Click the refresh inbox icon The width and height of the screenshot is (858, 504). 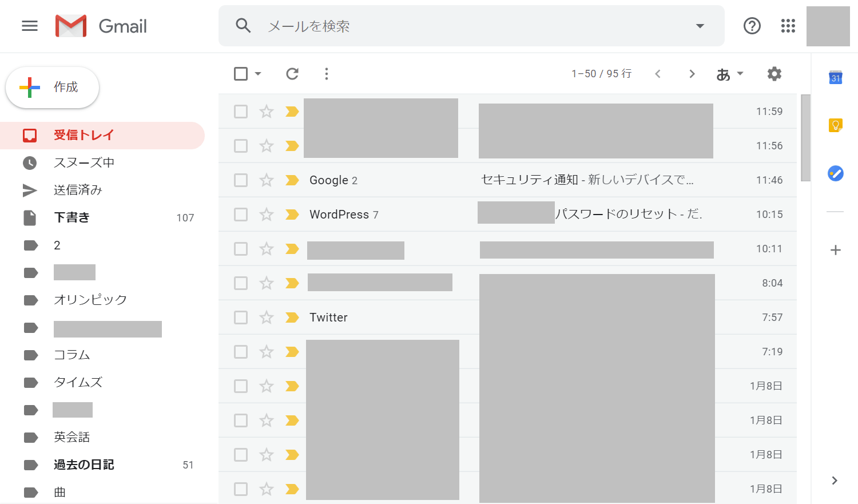[292, 74]
